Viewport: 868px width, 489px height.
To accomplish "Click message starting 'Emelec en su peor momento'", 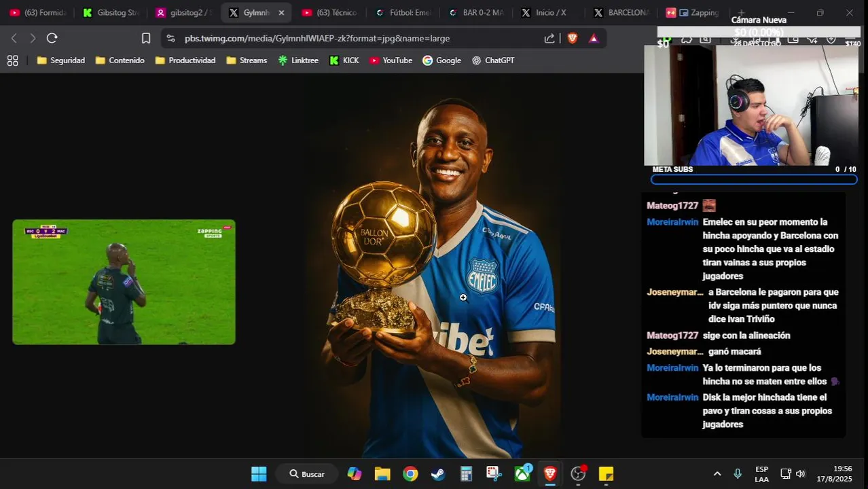I will coord(770,249).
